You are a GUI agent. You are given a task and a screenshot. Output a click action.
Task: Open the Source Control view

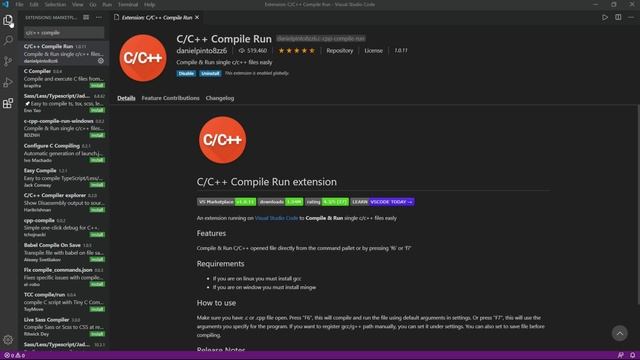8,61
